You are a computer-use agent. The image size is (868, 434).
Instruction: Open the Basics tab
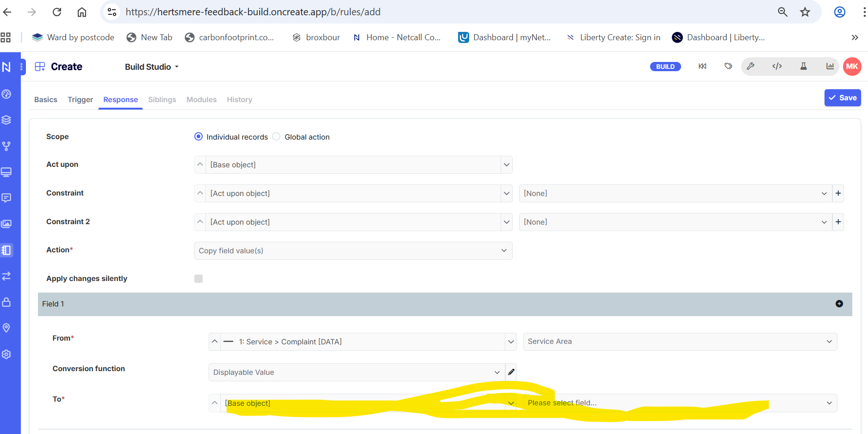tap(46, 100)
